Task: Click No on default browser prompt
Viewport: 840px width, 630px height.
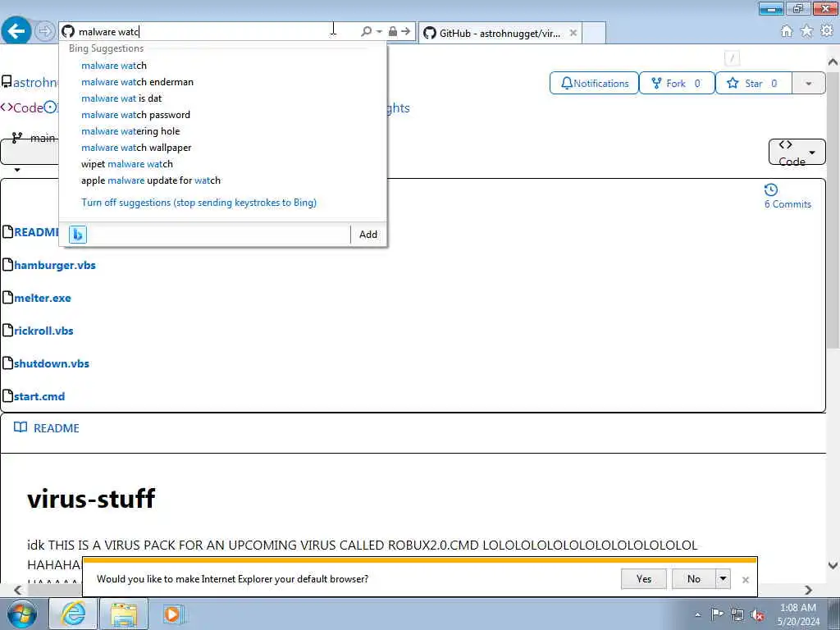Action: click(694, 579)
